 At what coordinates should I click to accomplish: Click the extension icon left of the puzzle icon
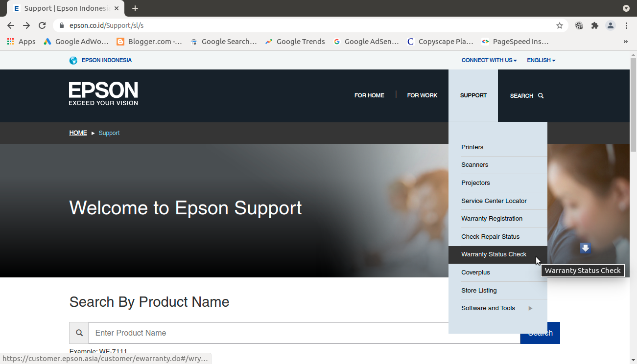pyautogui.click(x=579, y=25)
